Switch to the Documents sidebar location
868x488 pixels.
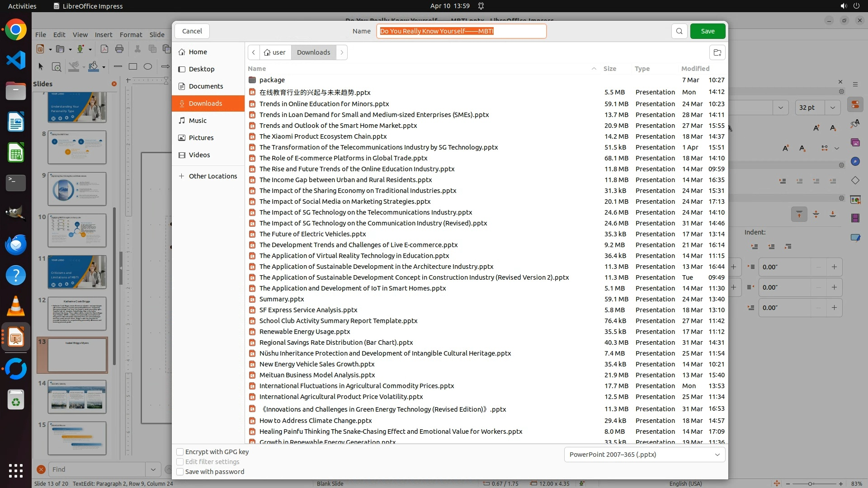click(x=206, y=86)
